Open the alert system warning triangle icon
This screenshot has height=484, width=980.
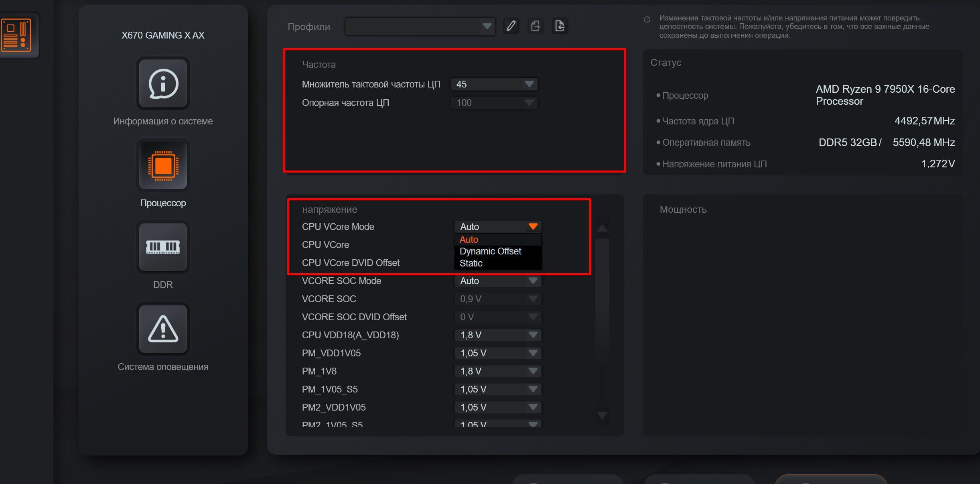point(163,329)
